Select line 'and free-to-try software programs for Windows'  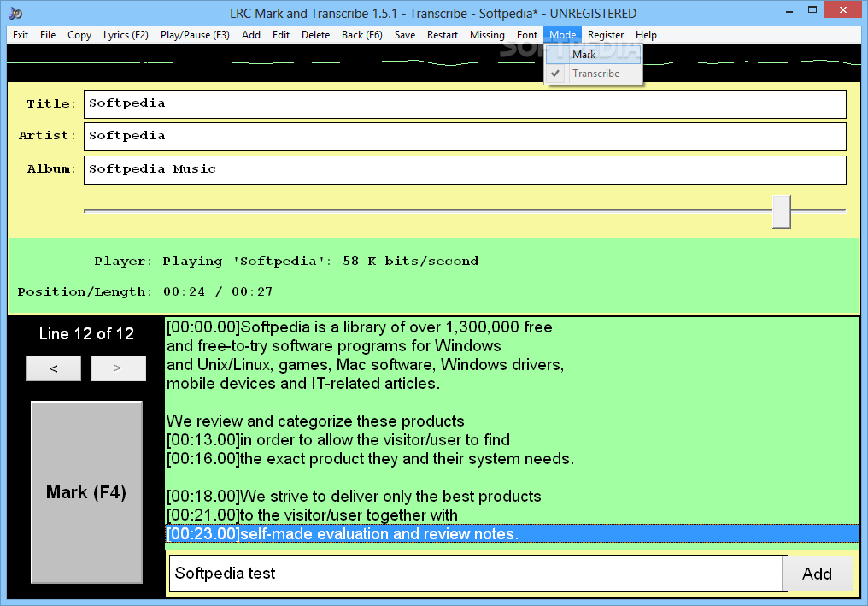pyautogui.click(x=512, y=345)
